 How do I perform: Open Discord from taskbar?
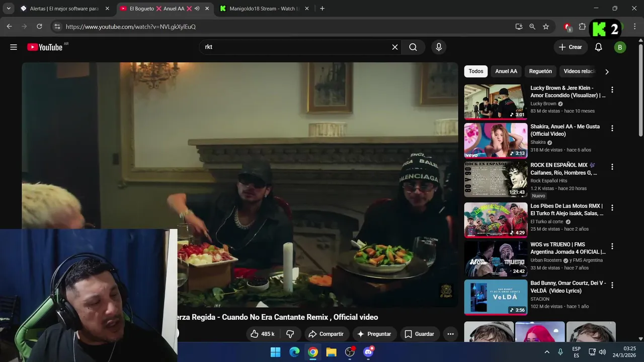[368, 352]
